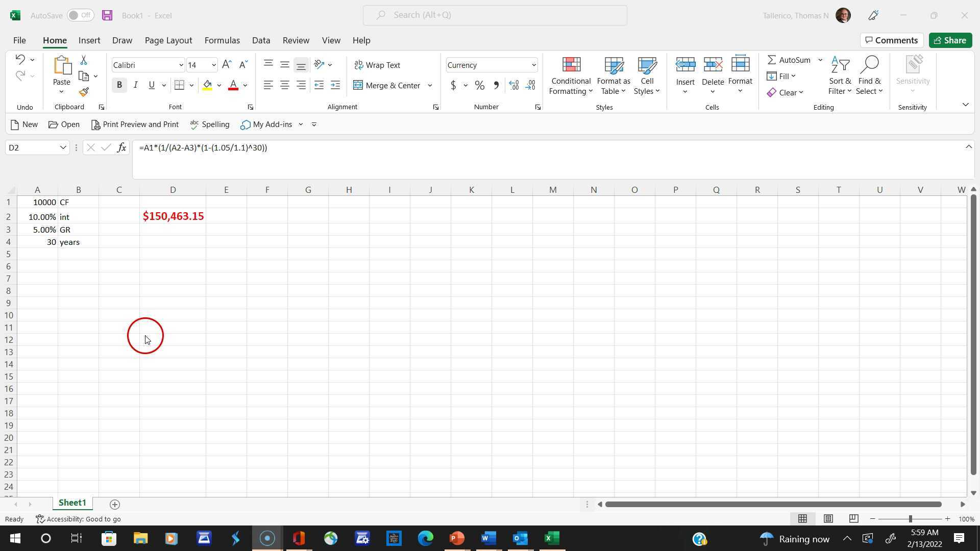The height and width of the screenshot is (551, 980).
Task: Click Wrap Text in the Alignment group
Action: point(377,65)
